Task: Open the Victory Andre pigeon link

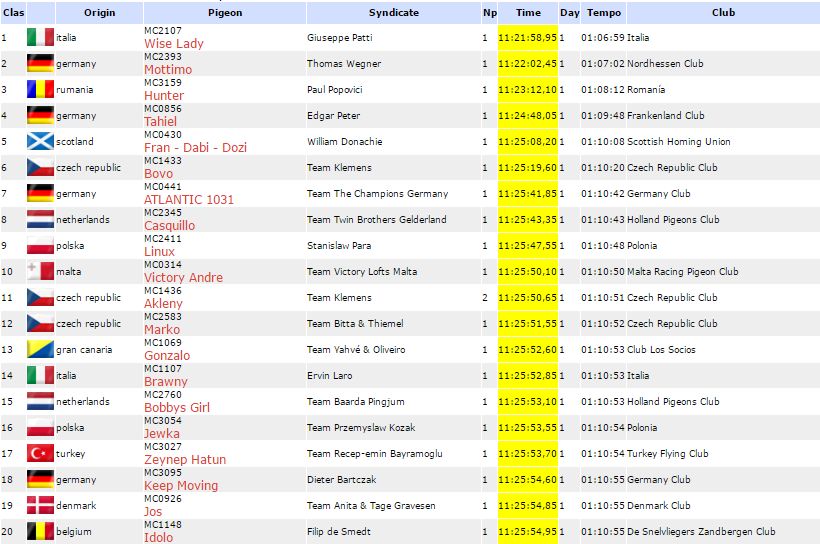Action: (184, 278)
